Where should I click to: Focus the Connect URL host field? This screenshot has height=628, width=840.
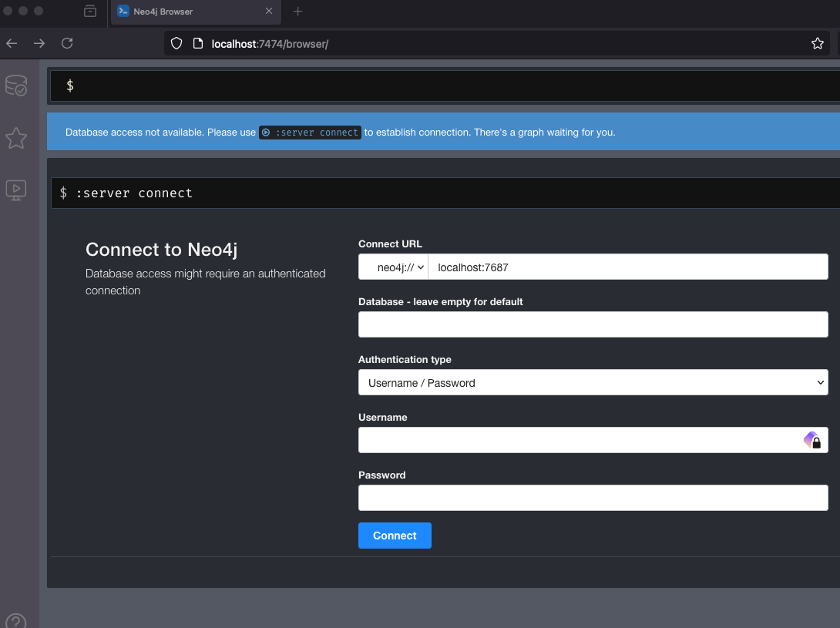click(x=627, y=267)
